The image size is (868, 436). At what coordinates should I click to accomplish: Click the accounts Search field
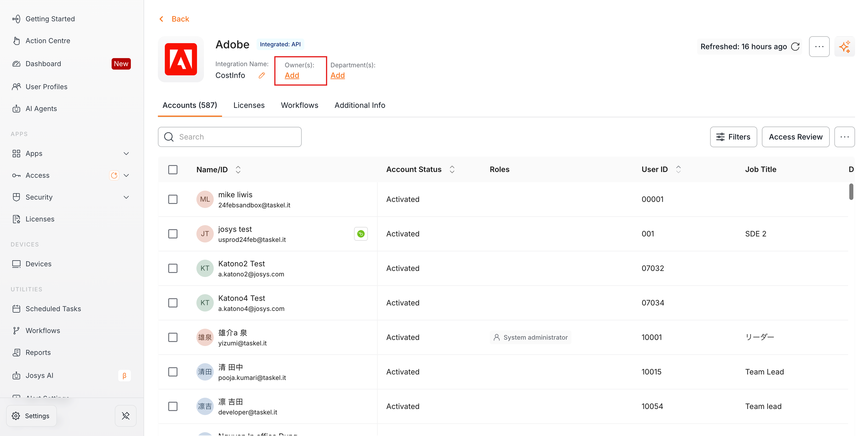click(230, 137)
